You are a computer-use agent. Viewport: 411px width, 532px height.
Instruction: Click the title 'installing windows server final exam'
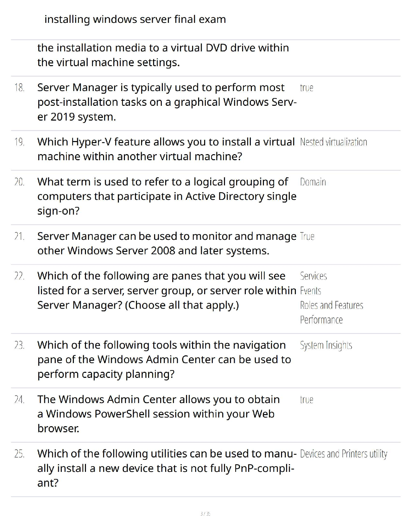(135, 19)
